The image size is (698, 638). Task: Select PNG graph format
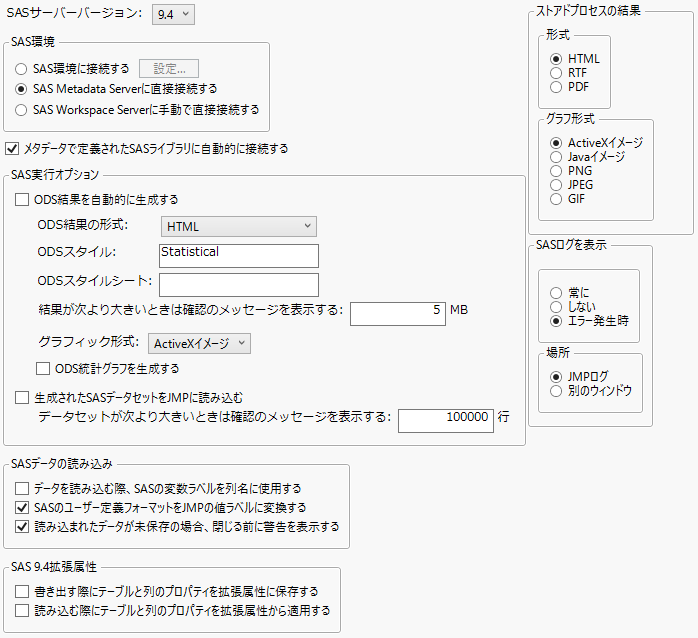[556, 171]
